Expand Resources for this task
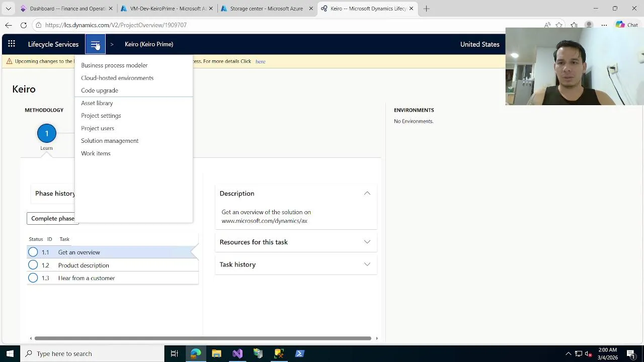The width and height of the screenshot is (644, 362). pyautogui.click(x=367, y=242)
